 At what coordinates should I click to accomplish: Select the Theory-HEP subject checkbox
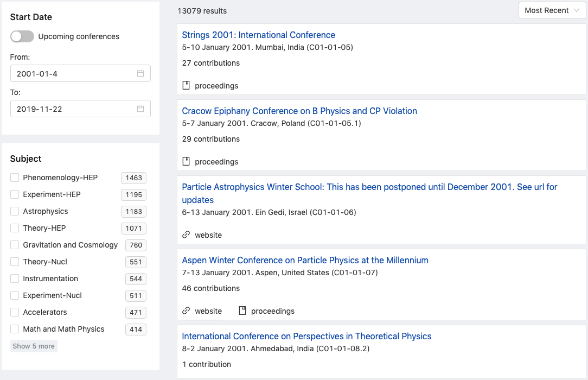pyautogui.click(x=15, y=228)
